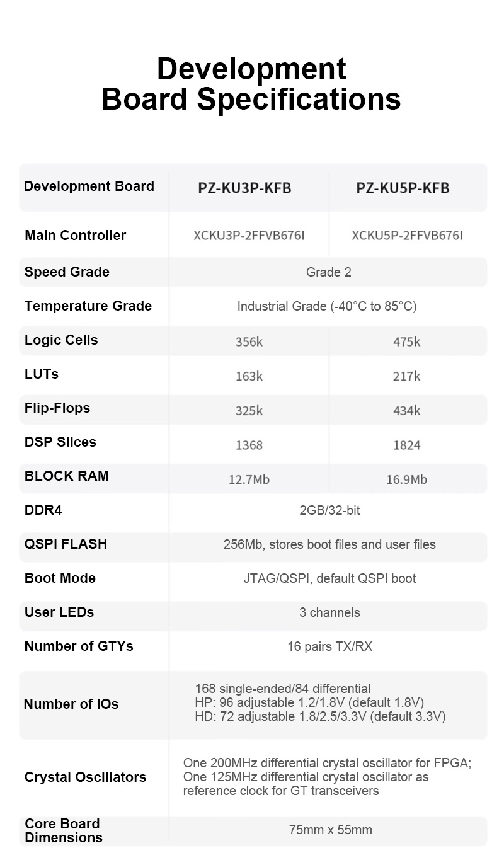Click the 217k LUTs value
The image size is (504, 860).
406,376
